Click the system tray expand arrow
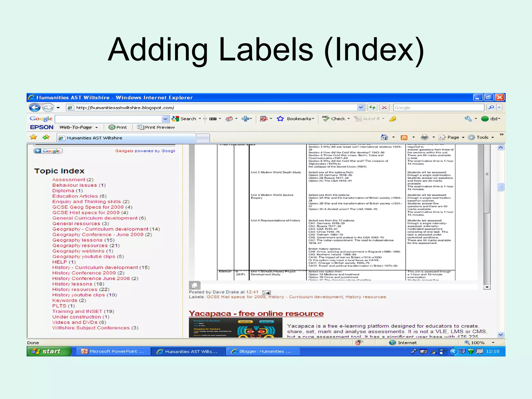Viewport: 532px width, 399px height. [454, 351]
